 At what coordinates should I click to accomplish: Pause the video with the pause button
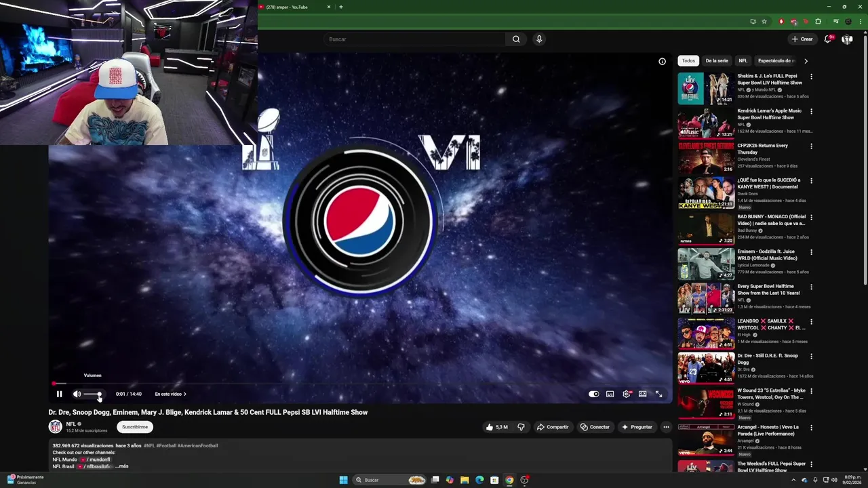[x=59, y=394]
